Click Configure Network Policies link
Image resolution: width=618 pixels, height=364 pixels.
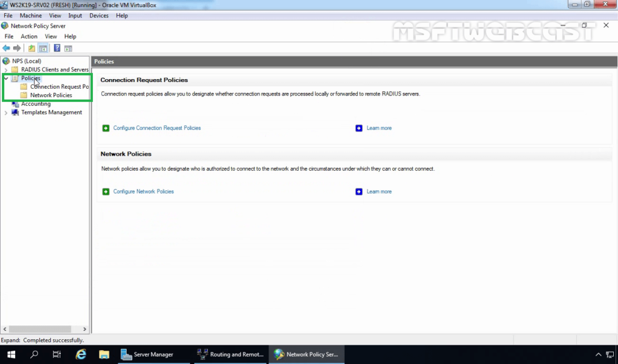pyautogui.click(x=144, y=192)
